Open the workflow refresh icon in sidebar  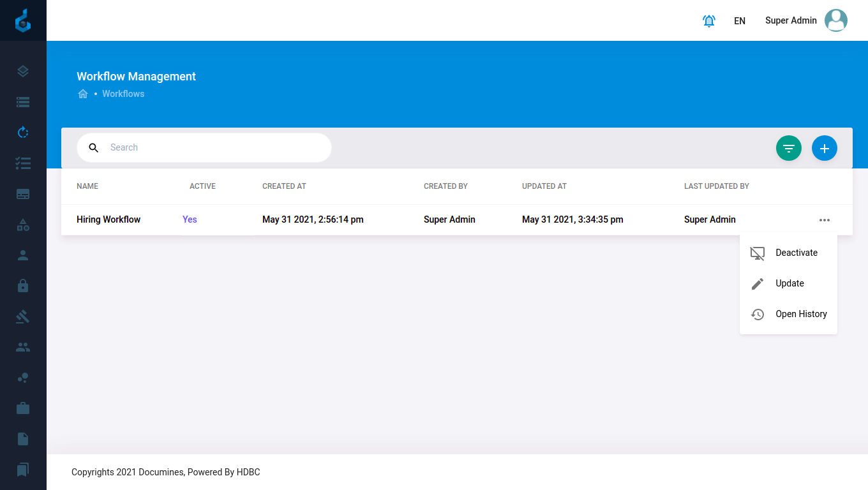23,133
